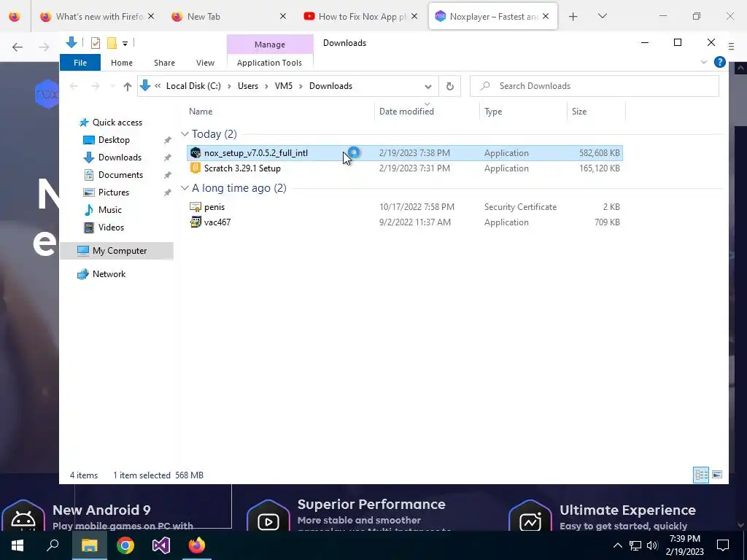This screenshot has height=560, width=747.
Task: Refresh the Downloads folder
Action: click(x=449, y=86)
